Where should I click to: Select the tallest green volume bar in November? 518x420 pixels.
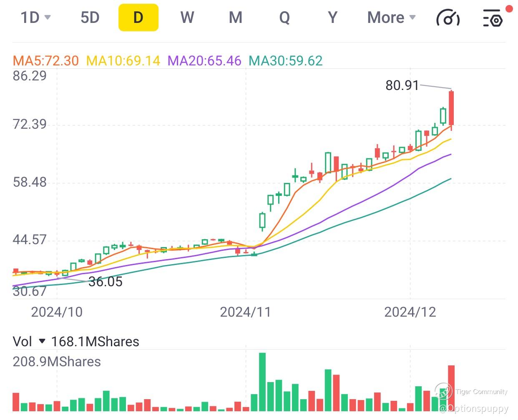coord(262,382)
